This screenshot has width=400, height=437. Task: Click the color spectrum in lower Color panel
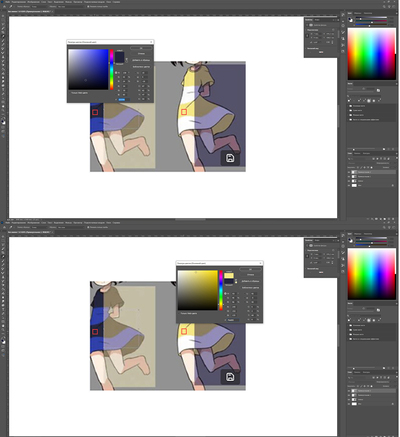[x=372, y=274]
